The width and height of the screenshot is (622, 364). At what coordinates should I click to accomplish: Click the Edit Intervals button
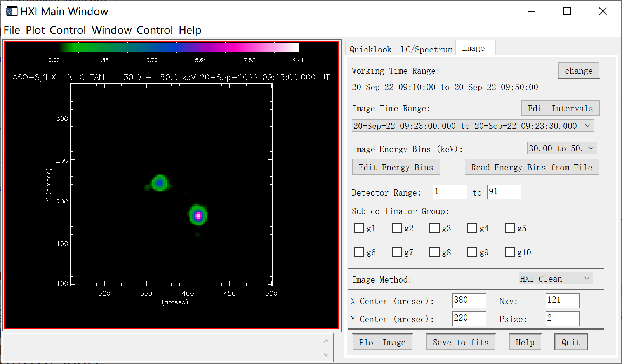[x=560, y=108]
